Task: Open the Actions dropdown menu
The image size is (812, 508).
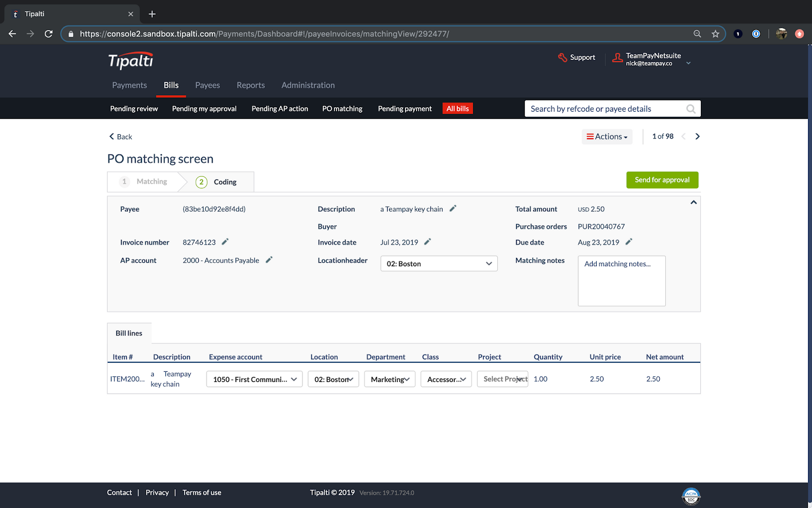Action: point(607,137)
